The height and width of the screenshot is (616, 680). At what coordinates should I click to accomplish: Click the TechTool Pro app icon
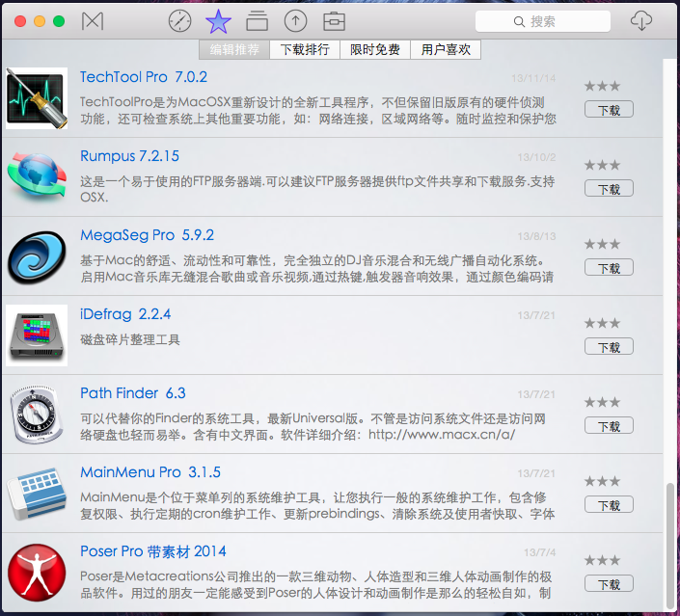pyautogui.click(x=37, y=98)
